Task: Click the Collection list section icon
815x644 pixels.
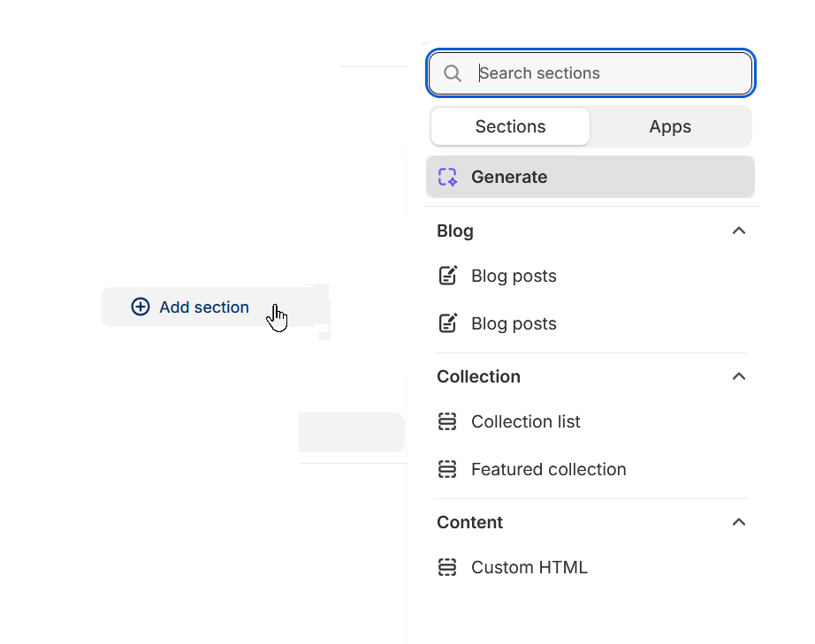Action: (x=447, y=421)
